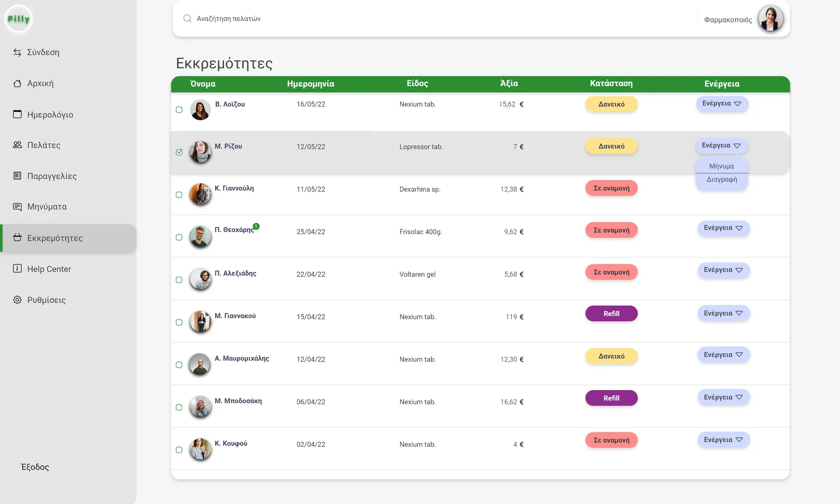Viewport: 840px width, 504px height.
Task: Click the Ρυθμίσεις gear icon
Action: 17,300
